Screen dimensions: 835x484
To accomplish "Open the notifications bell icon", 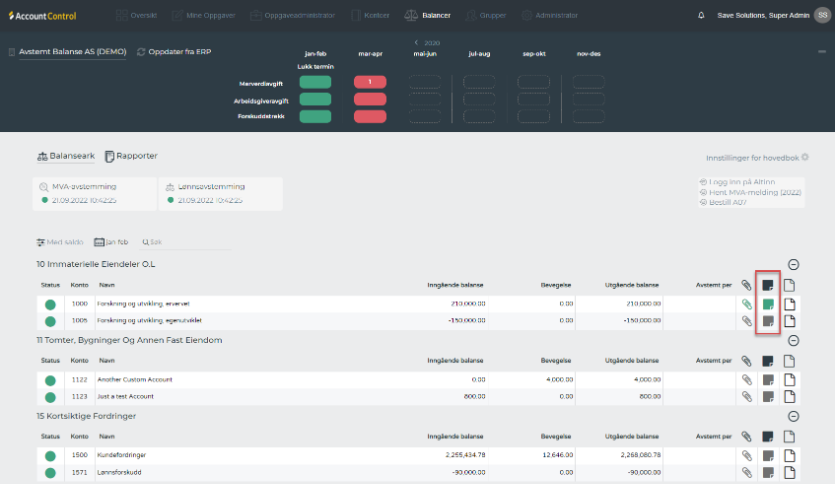I will (701, 16).
